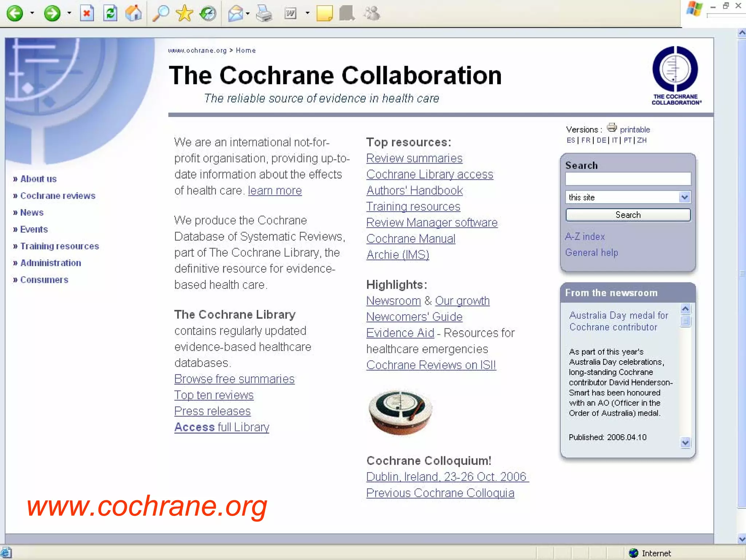Open the A-Z index link
The image size is (746, 560).
coord(585,237)
